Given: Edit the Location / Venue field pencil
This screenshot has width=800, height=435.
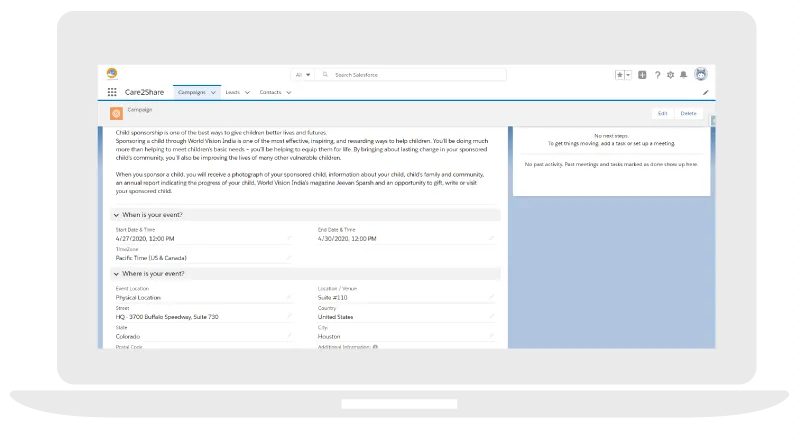Looking at the screenshot, I should pyautogui.click(x=491, y=297).
